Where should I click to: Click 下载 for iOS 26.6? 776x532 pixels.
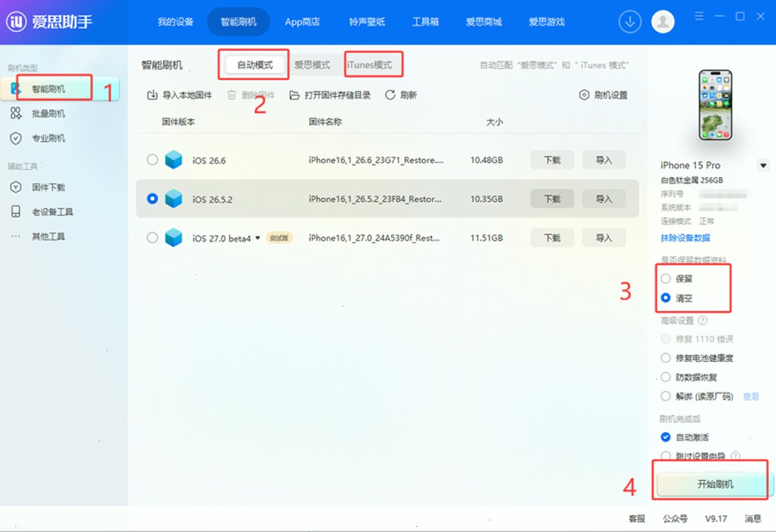(x=552, y=160)
